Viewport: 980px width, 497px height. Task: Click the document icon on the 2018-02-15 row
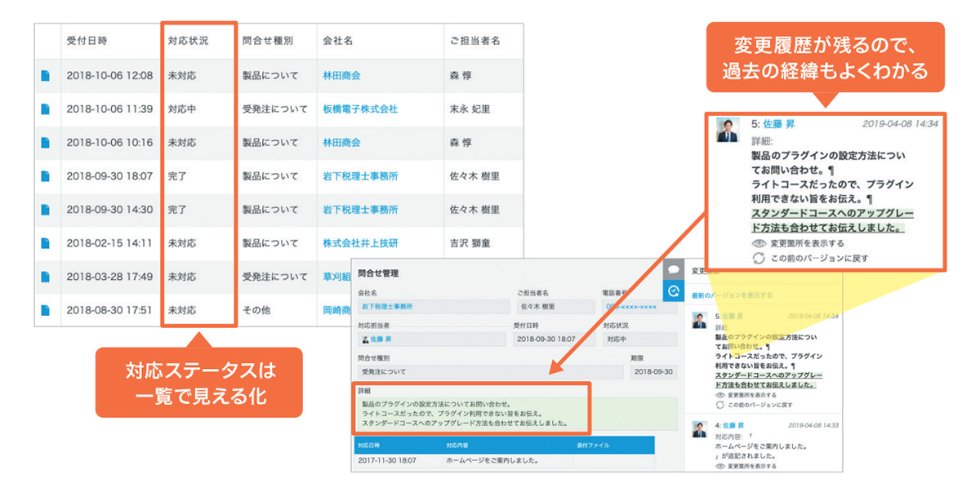pos(46,242)
